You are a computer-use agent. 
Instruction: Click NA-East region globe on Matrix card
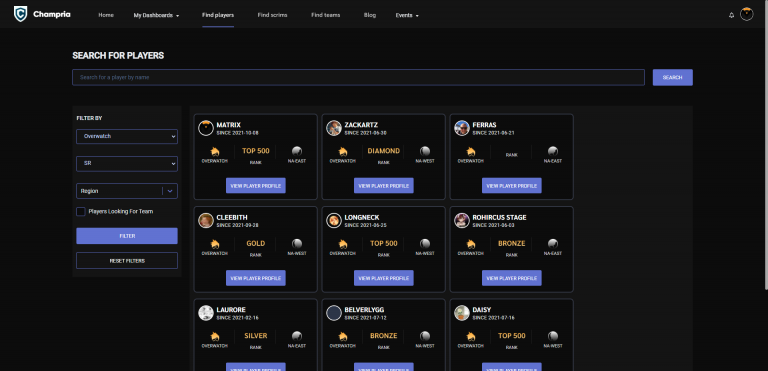[297, 151]
